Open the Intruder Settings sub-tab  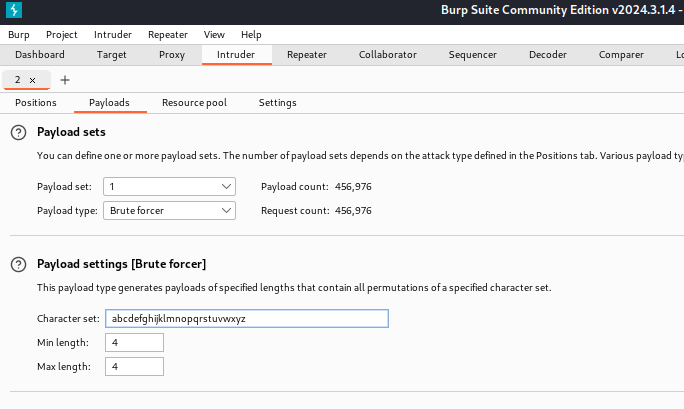click(277, 103)
